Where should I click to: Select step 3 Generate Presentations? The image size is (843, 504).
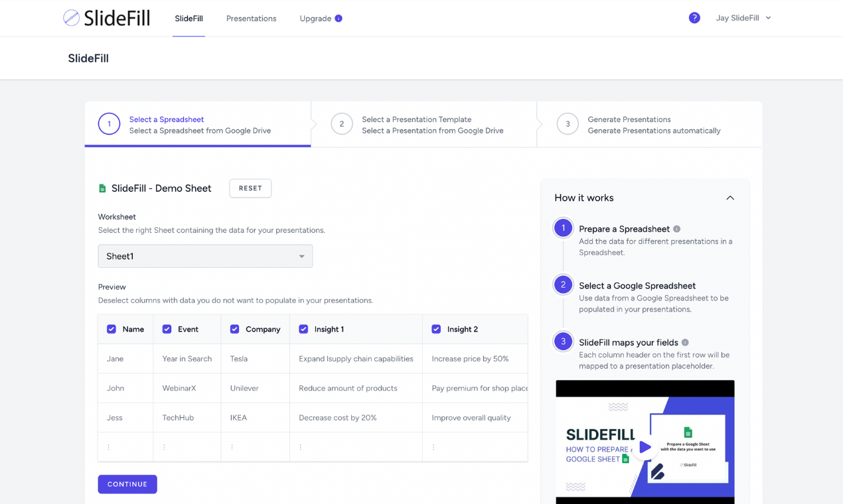click(x=649, y=124)
